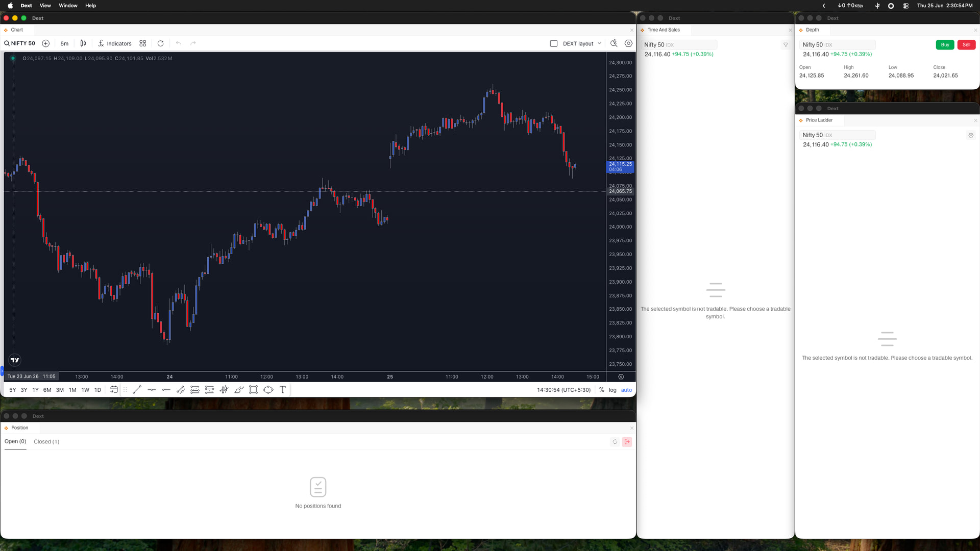The height and width of the screenshot is (551, 980).
Task: Select the brush drawing tool
Action: click(239, 390)
